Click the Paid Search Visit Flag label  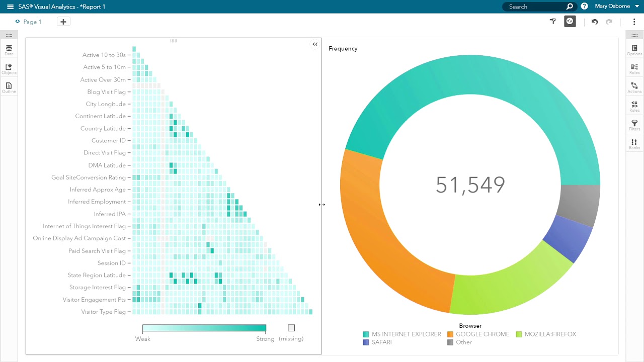(x=97, y=251)
